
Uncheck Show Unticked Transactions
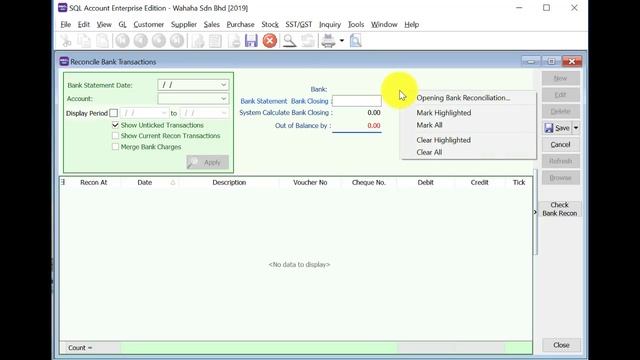(116, 125)
